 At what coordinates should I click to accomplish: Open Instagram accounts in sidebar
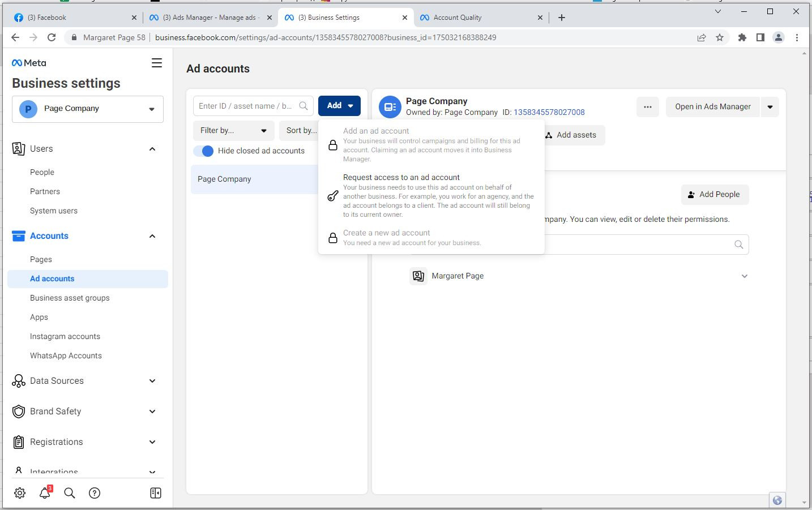(65, 336)
